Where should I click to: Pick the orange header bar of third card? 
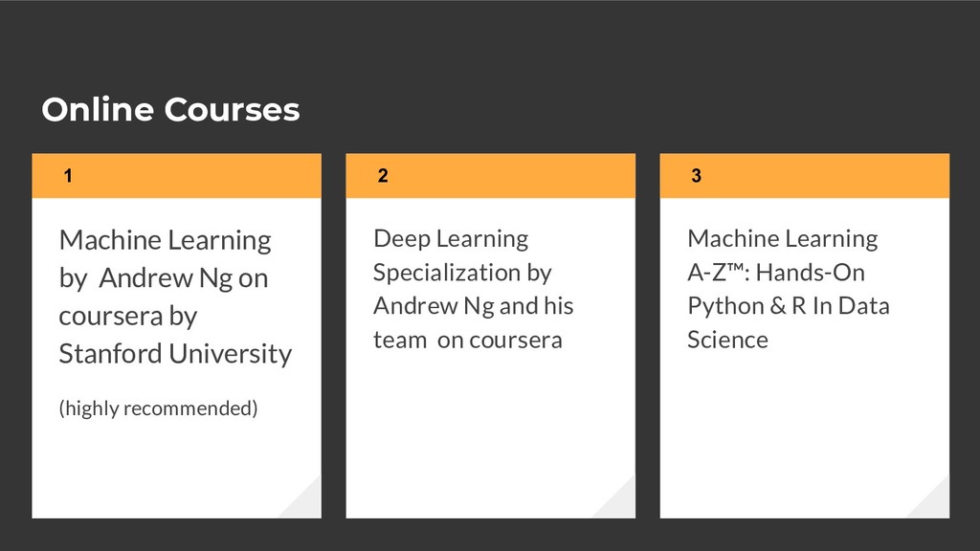click(x=804, y=176)
